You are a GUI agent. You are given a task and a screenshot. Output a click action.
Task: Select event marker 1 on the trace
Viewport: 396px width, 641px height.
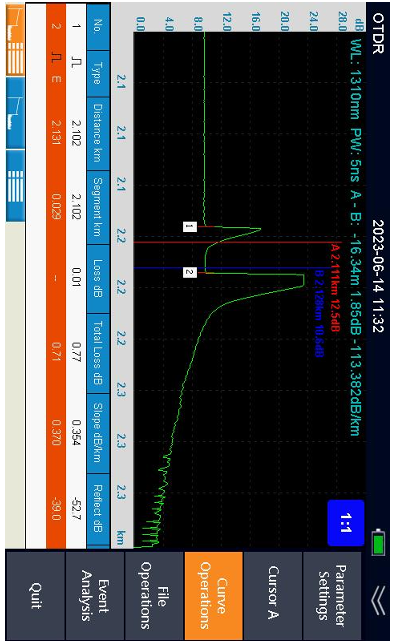(189, 226)
